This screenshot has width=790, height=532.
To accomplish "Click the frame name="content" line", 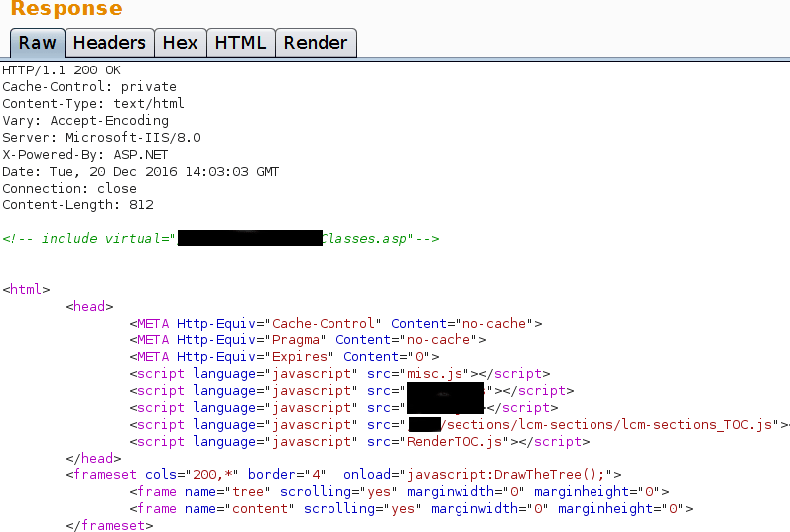I will pos(411,509).
